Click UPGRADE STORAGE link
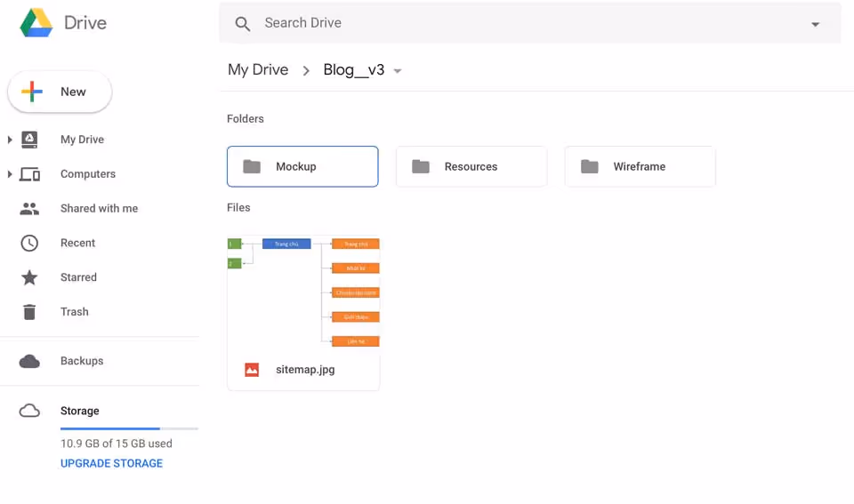854x504 pixels. (112, 463)
